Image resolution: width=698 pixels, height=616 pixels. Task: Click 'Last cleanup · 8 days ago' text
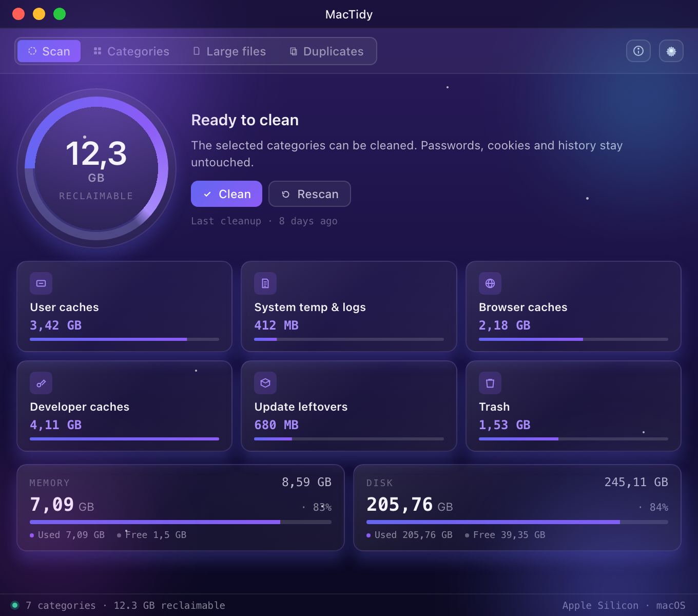[264, 221]
